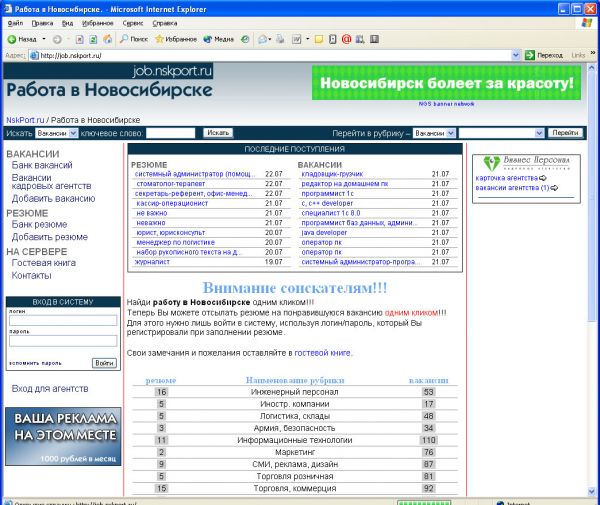Open the Избранное menu in menu bar
The image size is (600, 505).
pyautogui.click(x=98, y=23)
